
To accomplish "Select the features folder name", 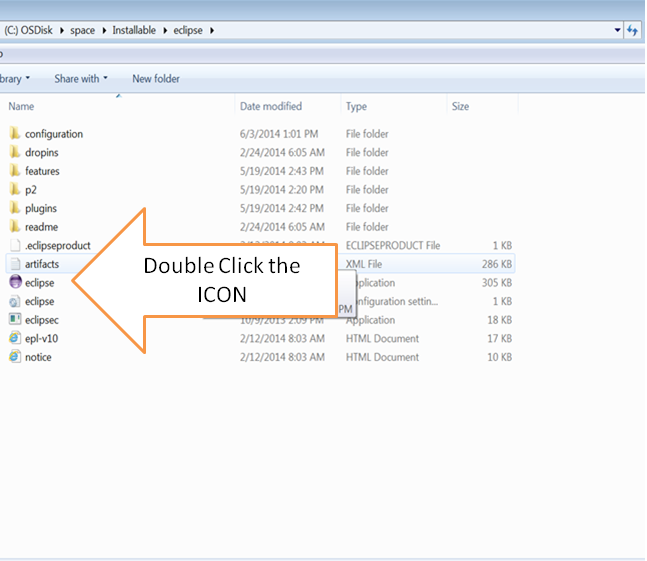I will [x=42, y=171].
